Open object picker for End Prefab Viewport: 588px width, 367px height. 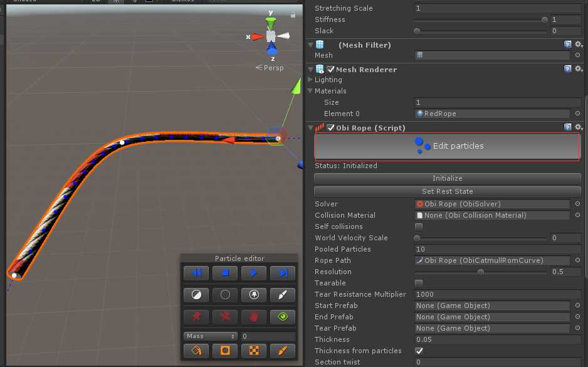[577, 317]
